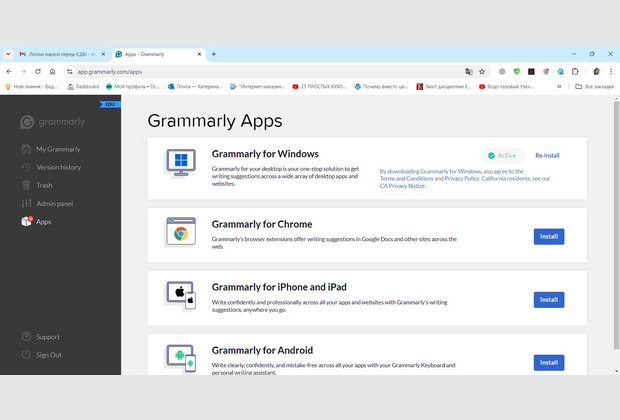This screenshot has height=420, width=620.
Task: Open the '25 ПРОСТЫХ' YouTube bookmark
Action: click(319, 87)
